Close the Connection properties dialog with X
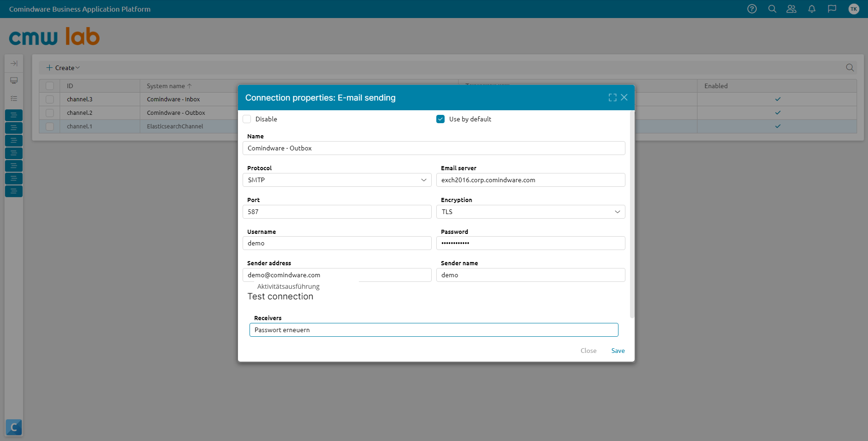 pos(624,97)
